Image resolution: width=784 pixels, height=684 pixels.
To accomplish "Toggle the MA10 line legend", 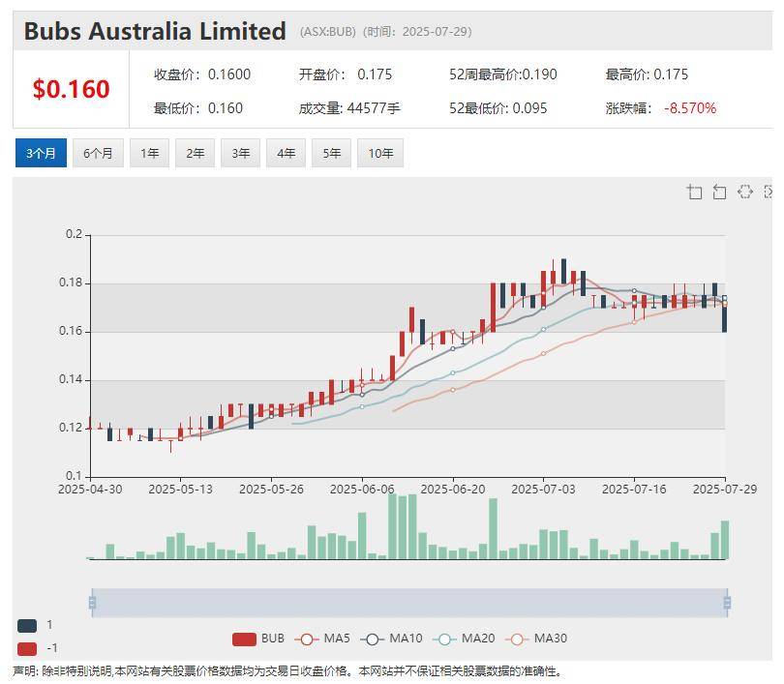I will (391, 639).
